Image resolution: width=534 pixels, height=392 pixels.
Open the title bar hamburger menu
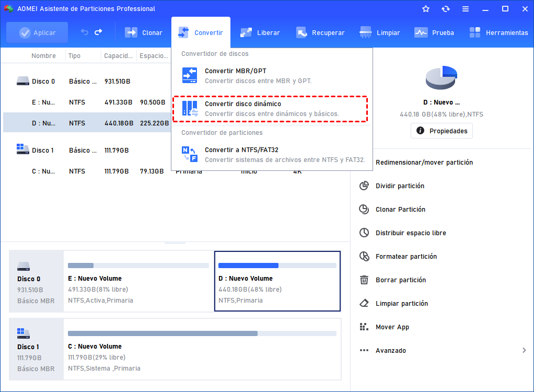[x=465, y=9]
